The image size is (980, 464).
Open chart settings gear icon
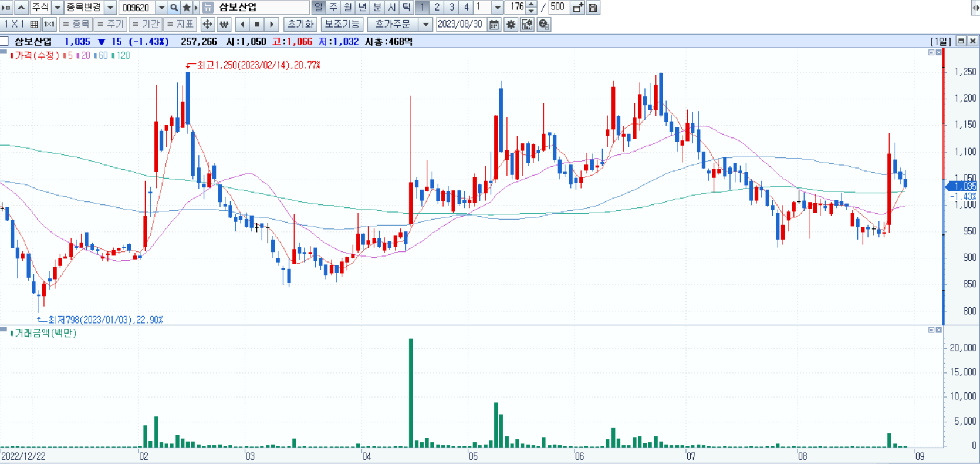(x=511, y=24)
